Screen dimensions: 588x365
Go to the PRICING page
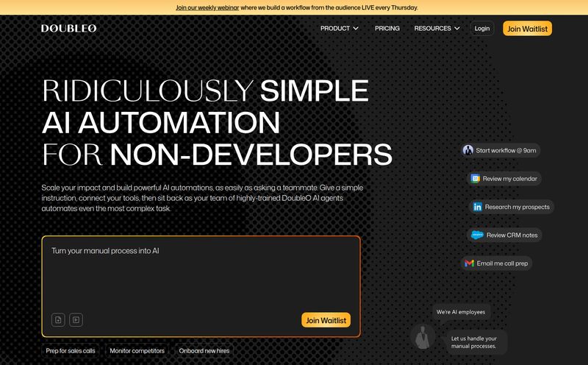pos(387,29)
